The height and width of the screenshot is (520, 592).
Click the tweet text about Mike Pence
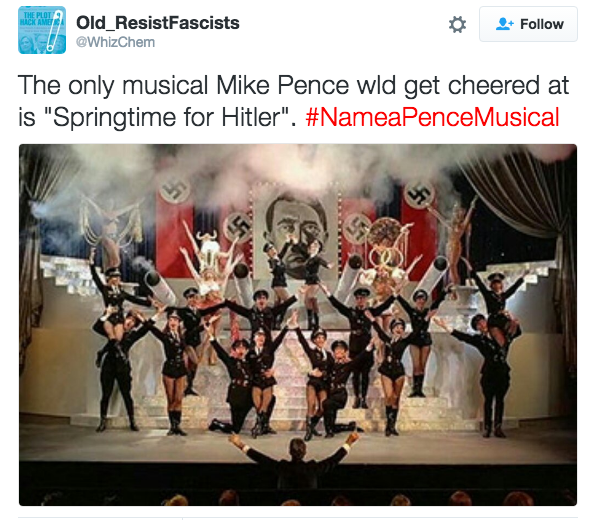(x=293, y=101)
